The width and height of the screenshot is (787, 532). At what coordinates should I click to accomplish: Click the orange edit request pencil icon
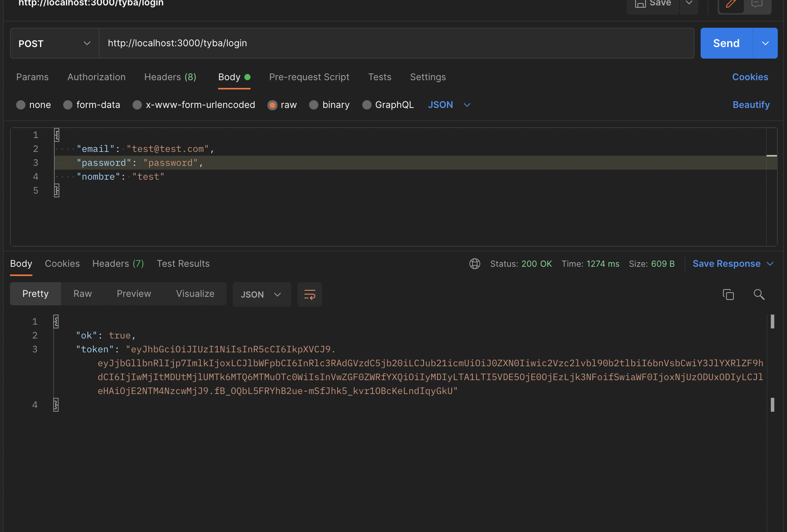(731, 4)
